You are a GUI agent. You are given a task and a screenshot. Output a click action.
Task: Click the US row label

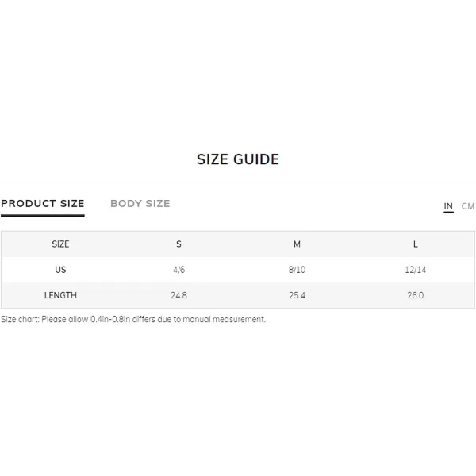tap(60, 270)
